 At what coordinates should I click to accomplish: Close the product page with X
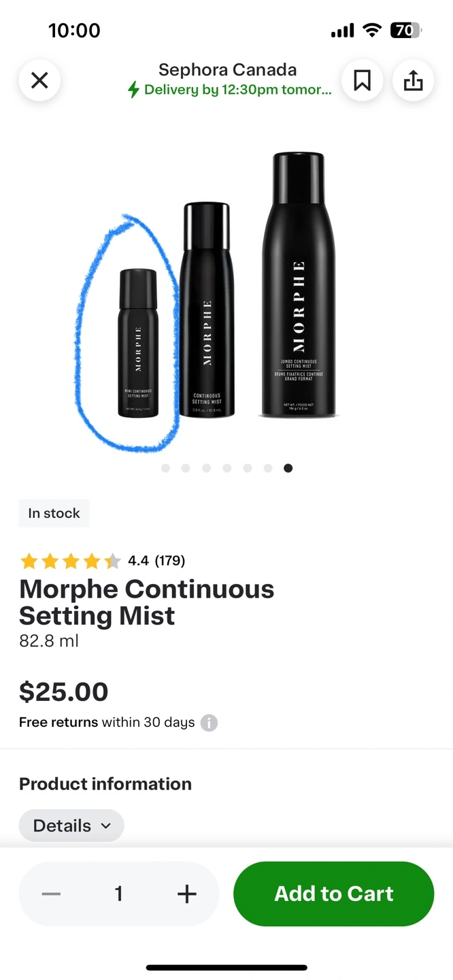pyautogui.click(x=39, y=80)
